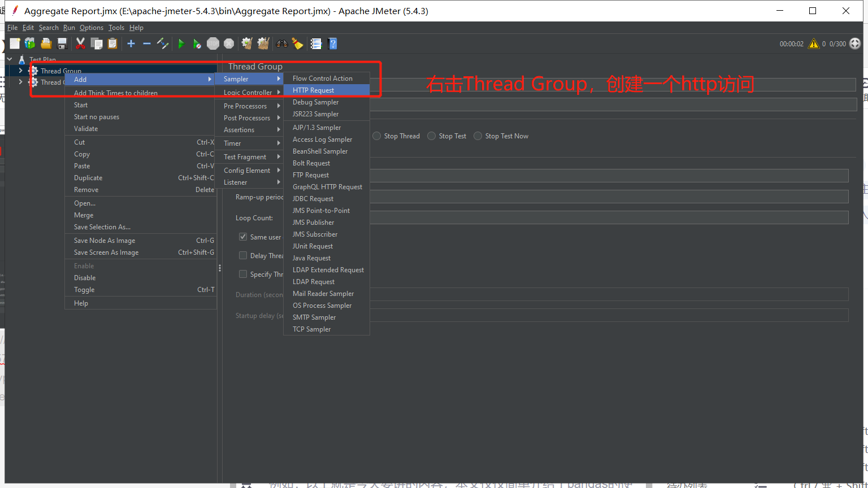Open the Assertions submenu
The height and width of the screenshot is (488, 868).
(x=249, y=130)
